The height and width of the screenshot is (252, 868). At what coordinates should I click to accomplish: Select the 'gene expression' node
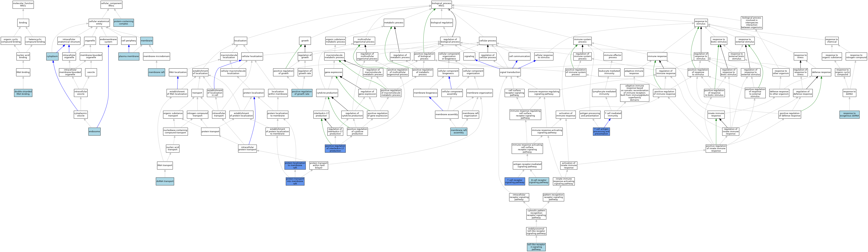pyautogui.click(x=334, y=72)
